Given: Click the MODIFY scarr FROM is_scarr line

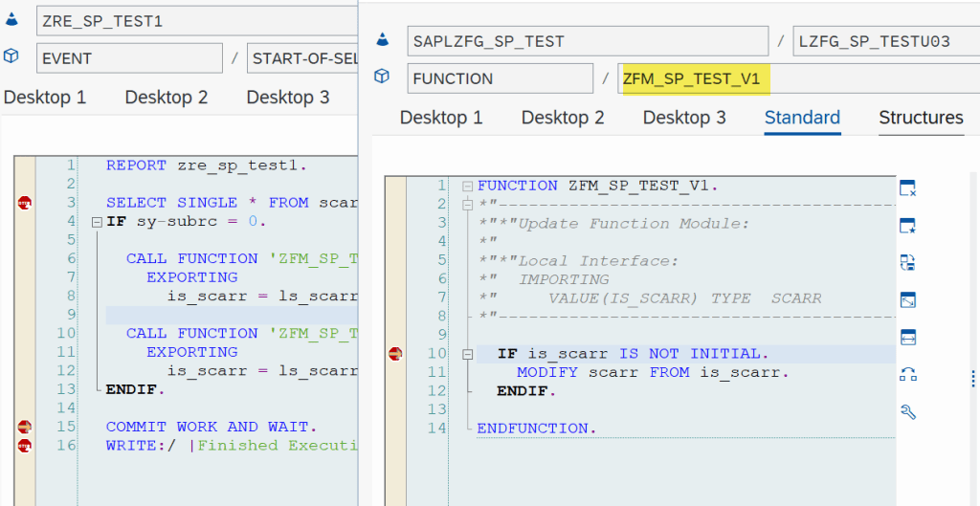Looking at the screenshot, I should (653, 373).
